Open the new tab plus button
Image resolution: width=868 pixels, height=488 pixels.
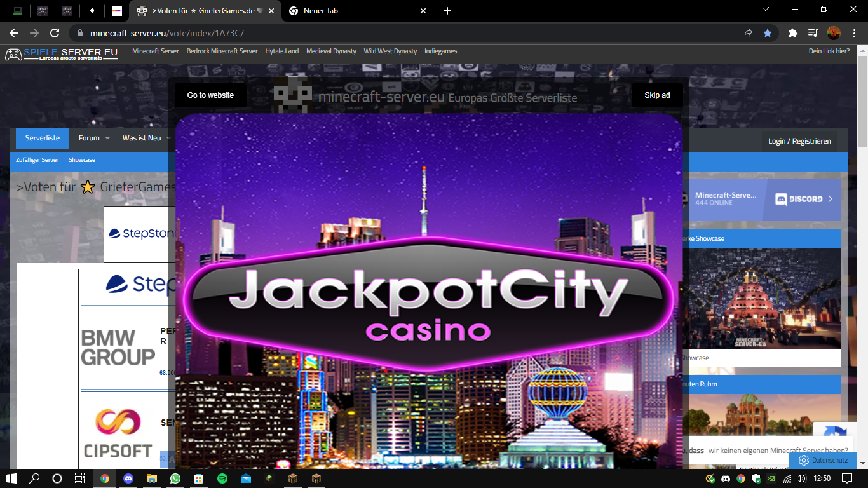[x=447, y=11]
